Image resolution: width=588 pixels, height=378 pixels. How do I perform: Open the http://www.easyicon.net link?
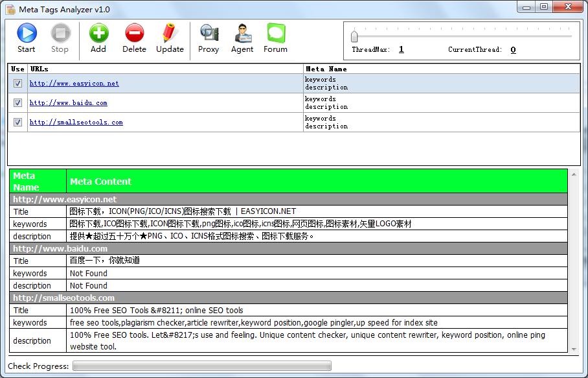[74, 83]
